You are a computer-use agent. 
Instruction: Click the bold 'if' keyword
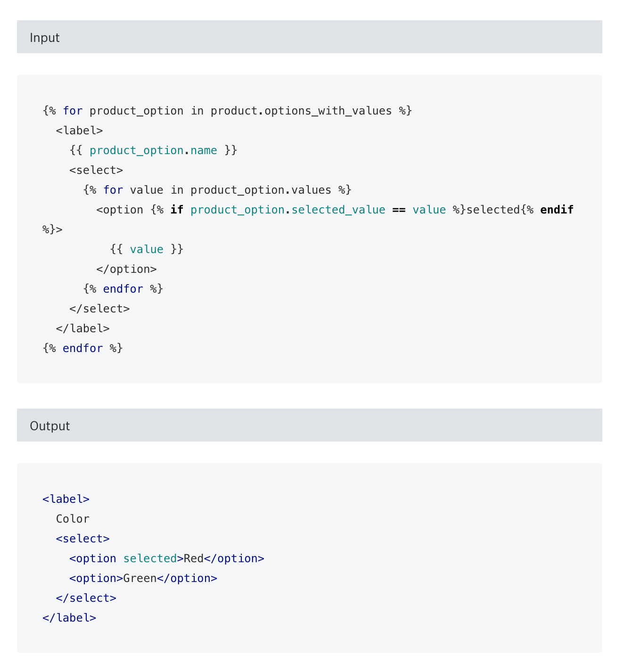tap(177, 210)
